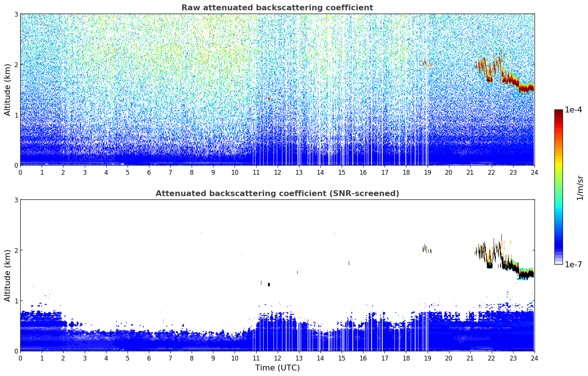This screenshot has height=376, width=588.
Task: Click time tick '9' under the bottom plot
Action: [x=213, y=358]
